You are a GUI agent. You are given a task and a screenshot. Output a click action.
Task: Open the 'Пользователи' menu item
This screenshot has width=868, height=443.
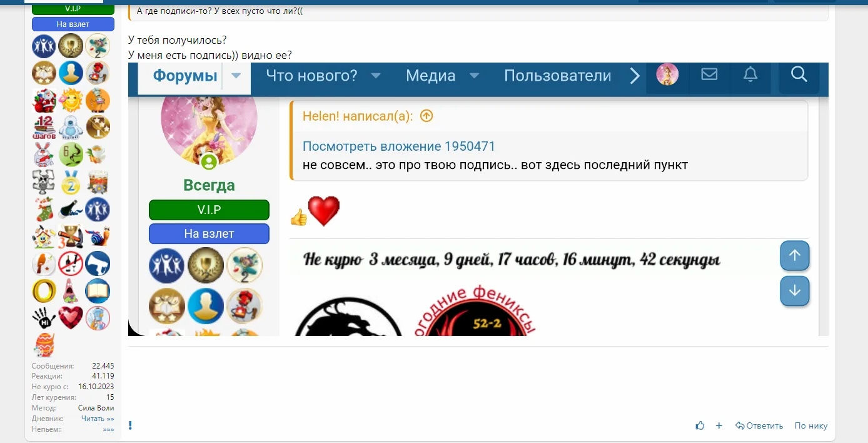(x=557, y=76)
